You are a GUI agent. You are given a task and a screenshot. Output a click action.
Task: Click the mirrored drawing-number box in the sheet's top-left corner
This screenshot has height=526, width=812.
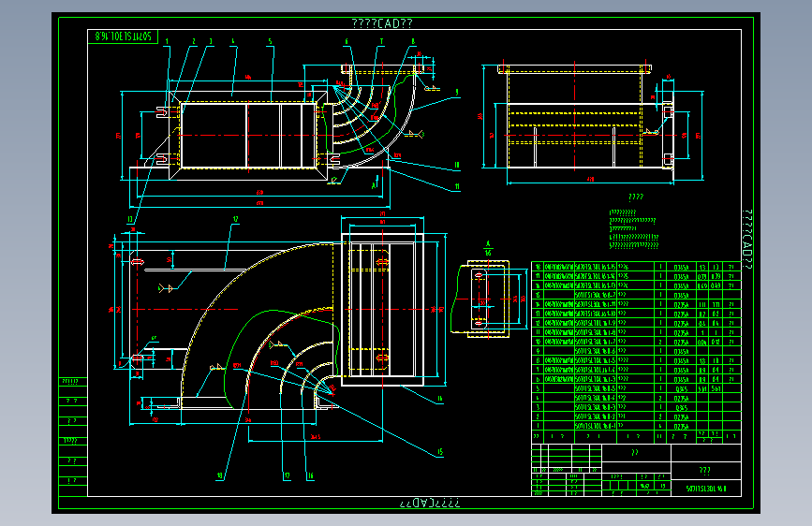(x=123, y=37)
